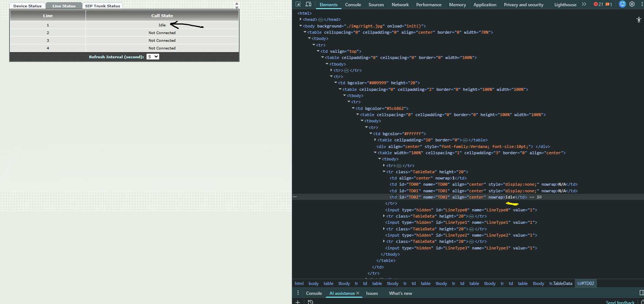Open the Lighthouse panel
Screen dimensions: 644x304
565,5
